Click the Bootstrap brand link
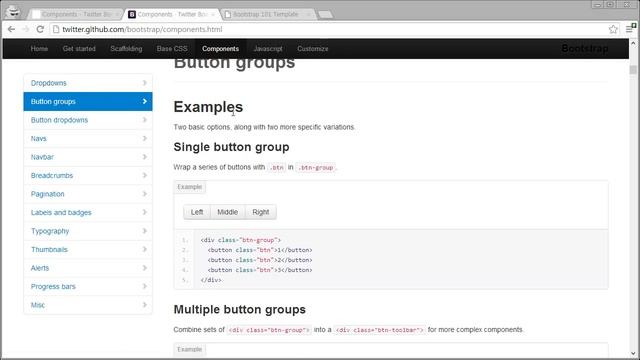The height and width of the screenshot is (360, 640). [x=584, y=49]
